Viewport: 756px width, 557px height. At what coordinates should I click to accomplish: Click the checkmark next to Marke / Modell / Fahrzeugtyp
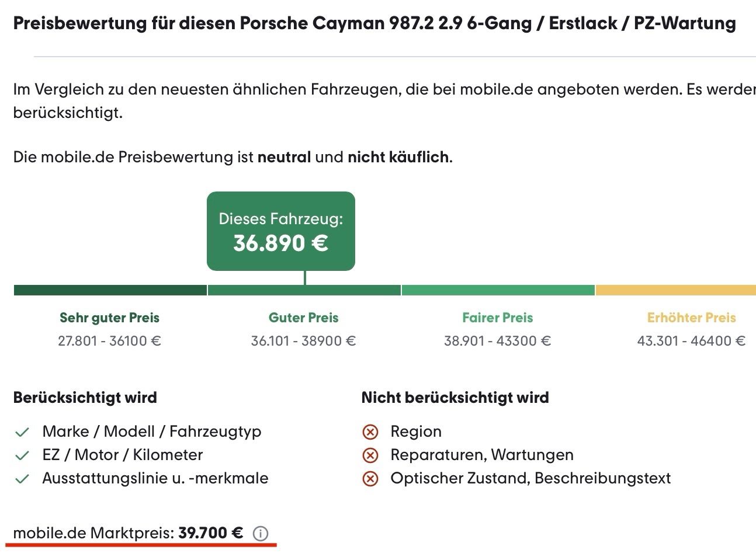(x=22, y=432)
